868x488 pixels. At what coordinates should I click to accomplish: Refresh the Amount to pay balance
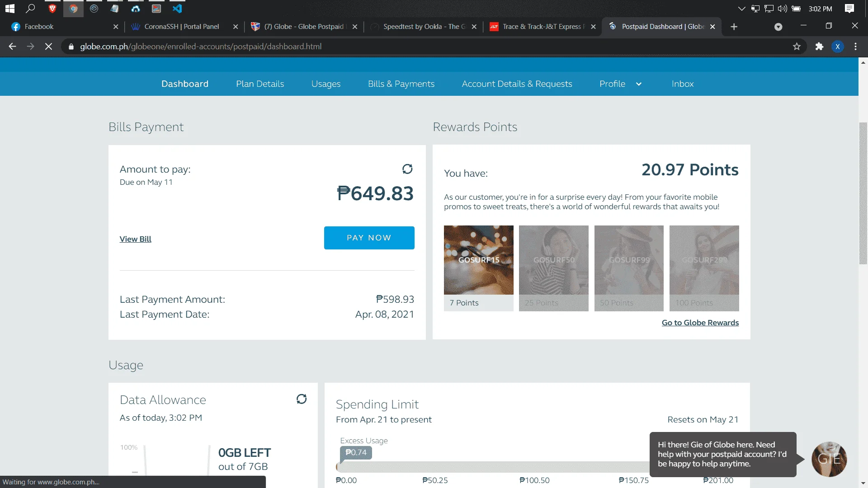click(x=407, y=169)
